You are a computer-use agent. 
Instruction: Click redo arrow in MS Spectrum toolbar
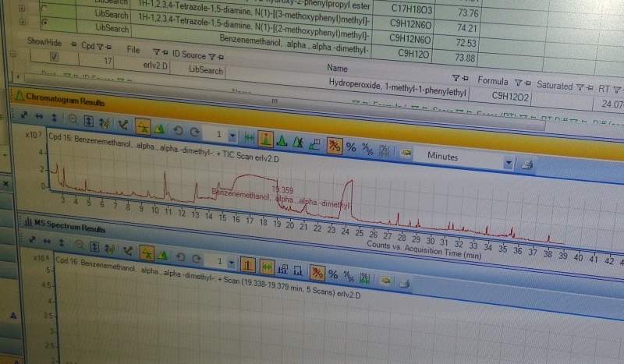(197, 259)
